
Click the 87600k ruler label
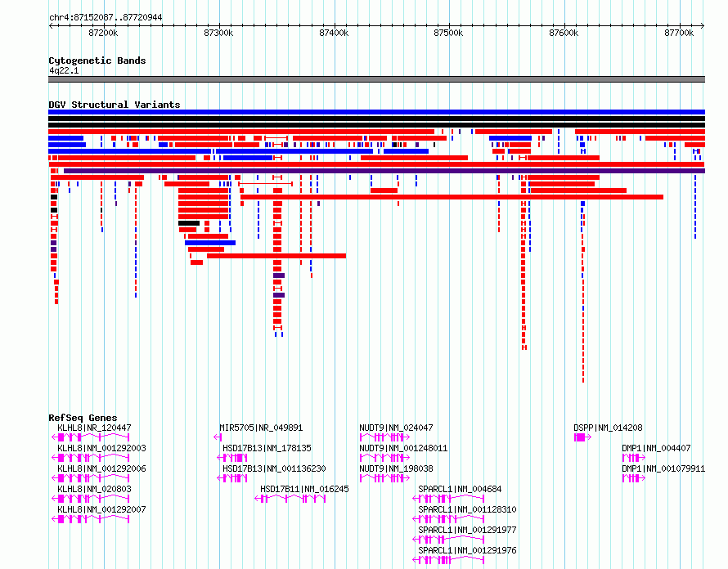click(564, 33)
